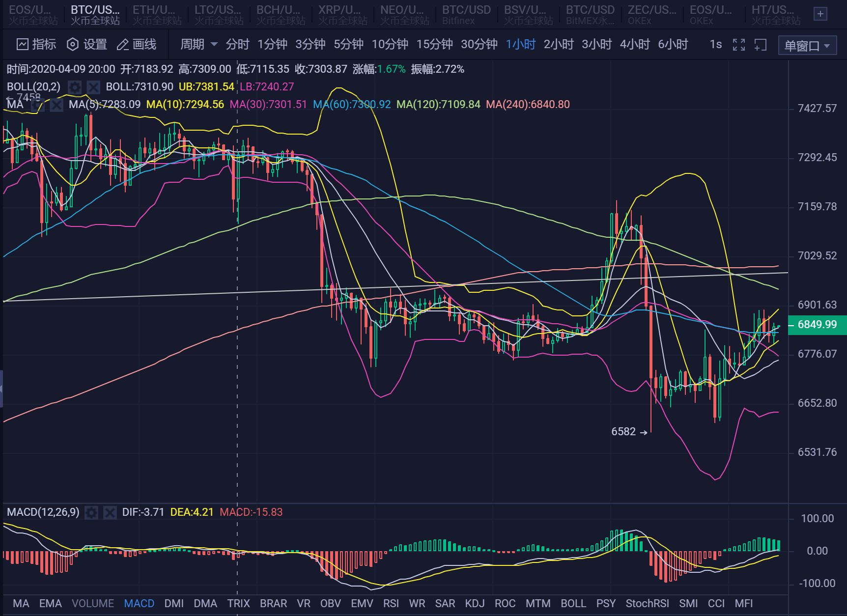Enter fullscreen chart mode icon
The width and height of the screenshot is (847, 616).
[738, 44]
